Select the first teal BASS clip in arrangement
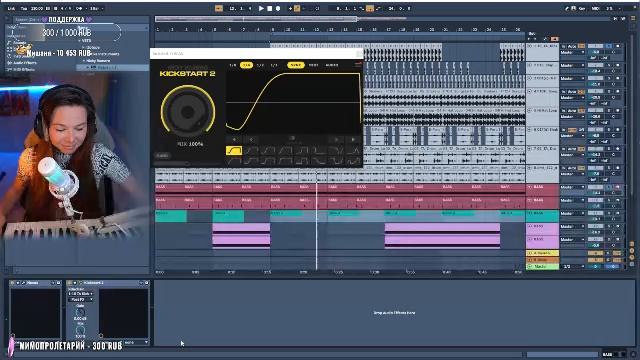 tap(171, 216)
